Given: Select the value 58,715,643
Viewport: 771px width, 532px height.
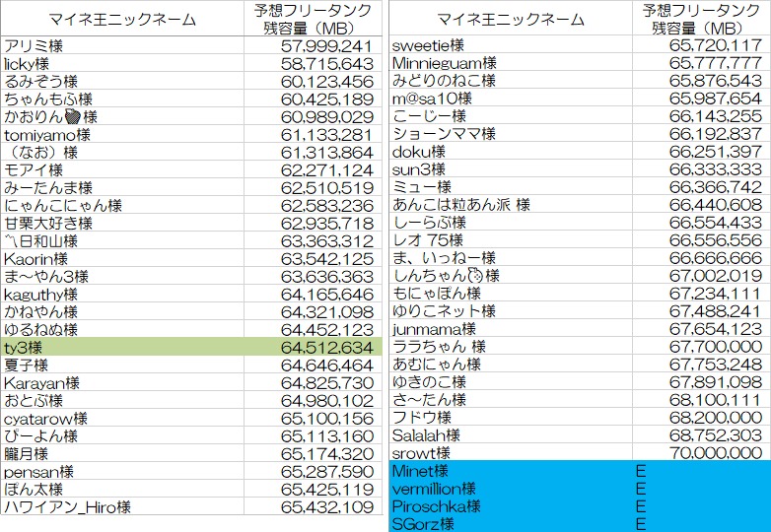Looking at the screenshot, I should (327, 64).
